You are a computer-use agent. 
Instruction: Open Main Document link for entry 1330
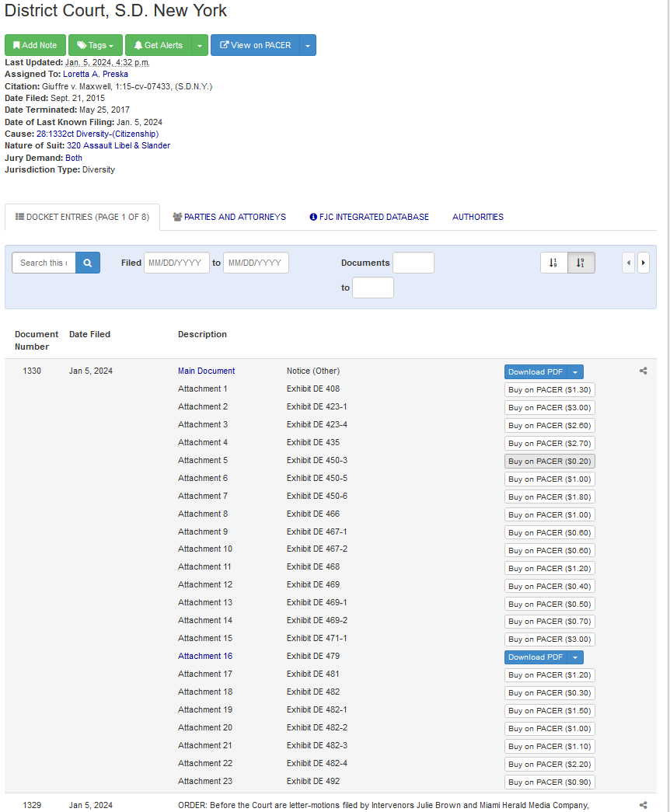pyautogui.click(x=206, y=371)
